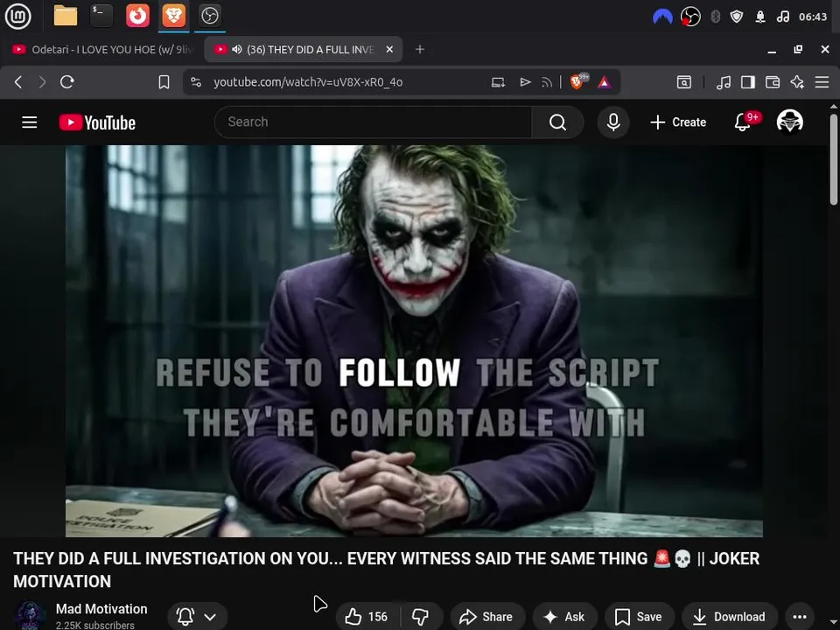This screenshot has width=840, height=630.
Task: Click the Share button
Action: tap(486, 617)
